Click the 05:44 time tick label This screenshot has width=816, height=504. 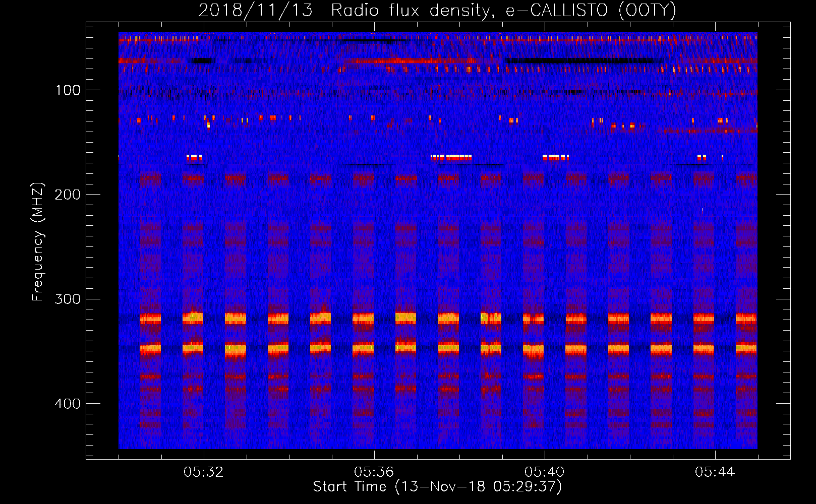715,472
